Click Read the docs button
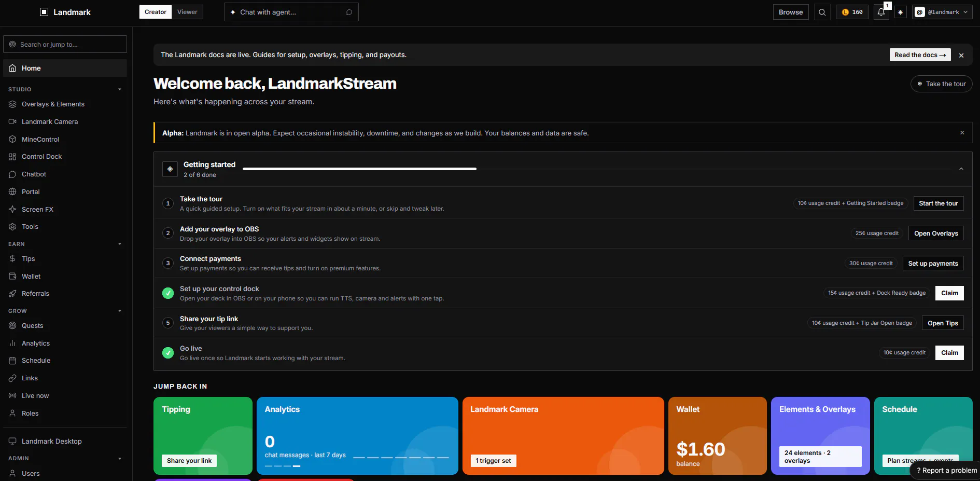980x481 pixels. (920, 55)
